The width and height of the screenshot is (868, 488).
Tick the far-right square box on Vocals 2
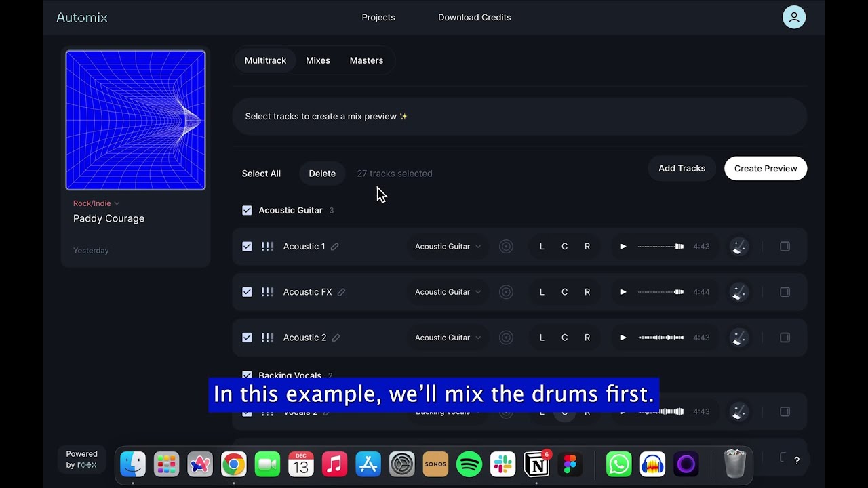click(x=785, y=411)
